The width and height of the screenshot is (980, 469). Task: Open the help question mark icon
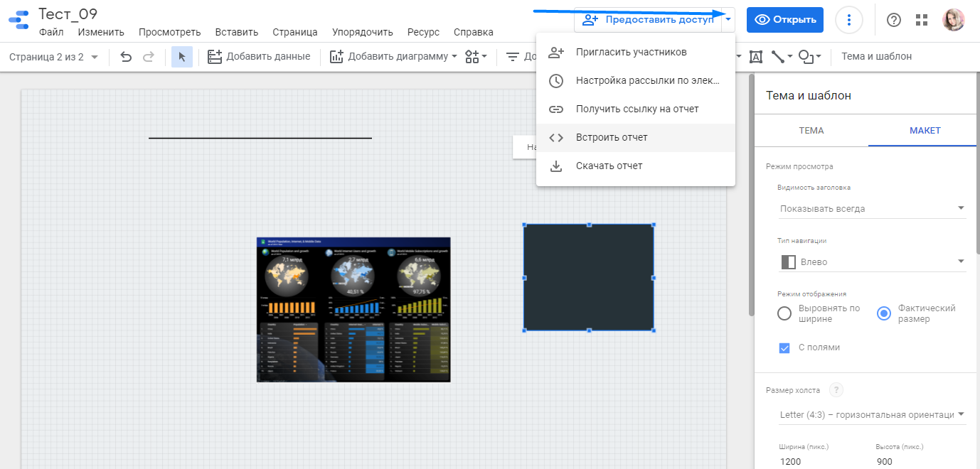894,20
